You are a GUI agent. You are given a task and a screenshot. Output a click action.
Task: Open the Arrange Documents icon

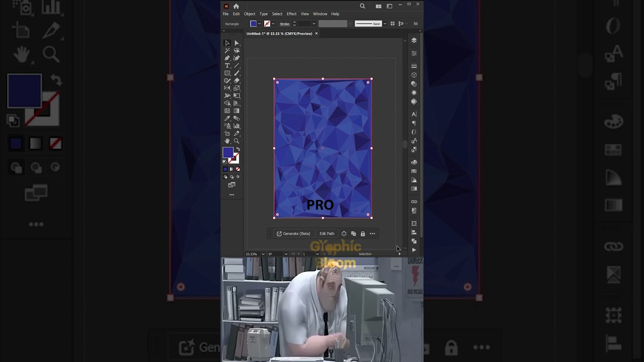(x=378, y=6)
